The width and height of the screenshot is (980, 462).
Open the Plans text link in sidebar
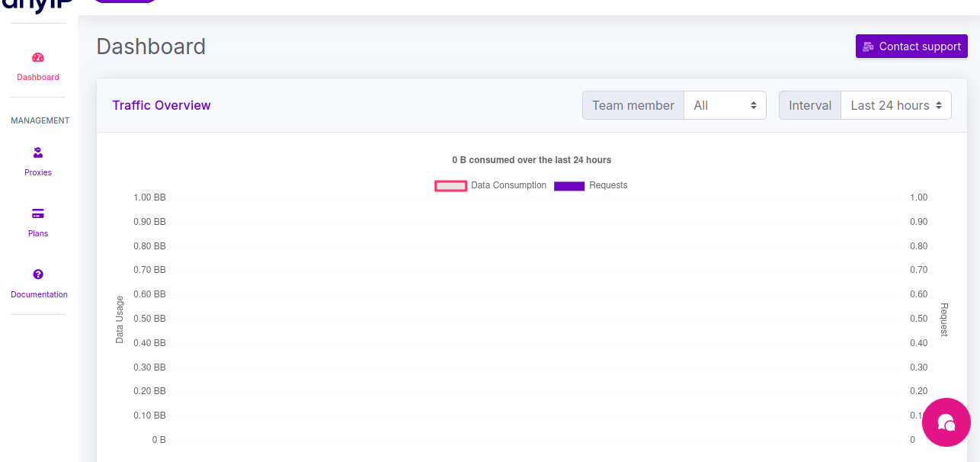38,233
